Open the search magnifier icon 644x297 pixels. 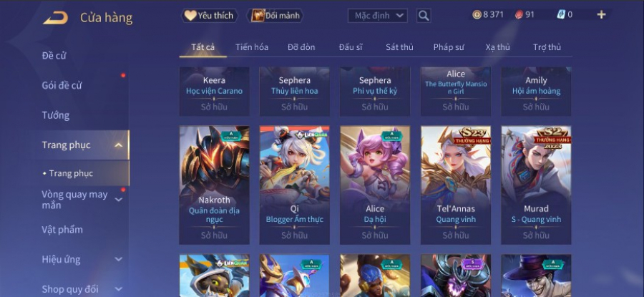424,16
